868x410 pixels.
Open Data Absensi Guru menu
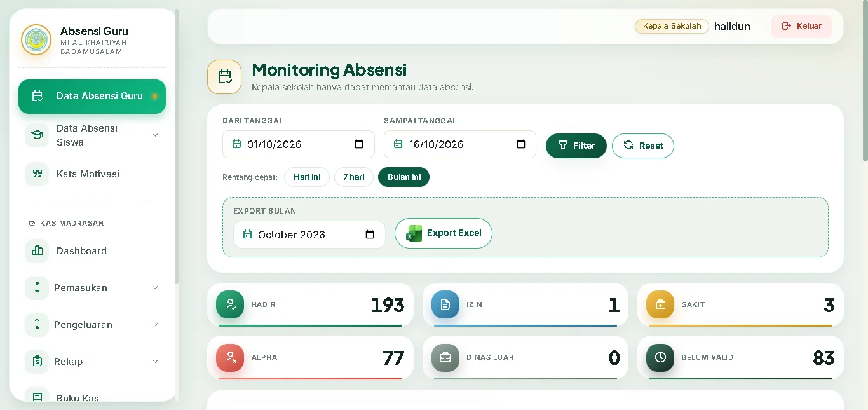pyautogui.click(x=92, y=97)
